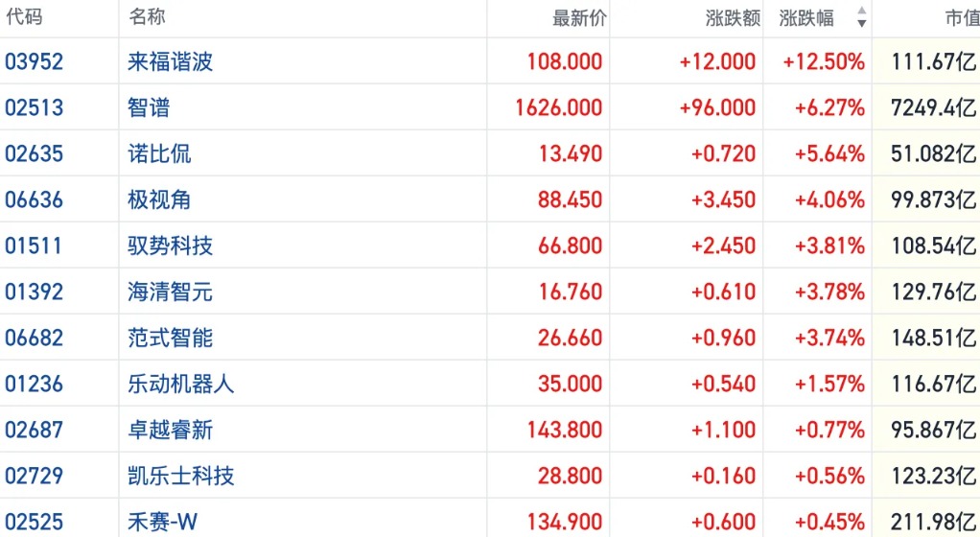Open the 卓越睿新 stock link
Screen dimensions: 980x537
pos(170,430)
